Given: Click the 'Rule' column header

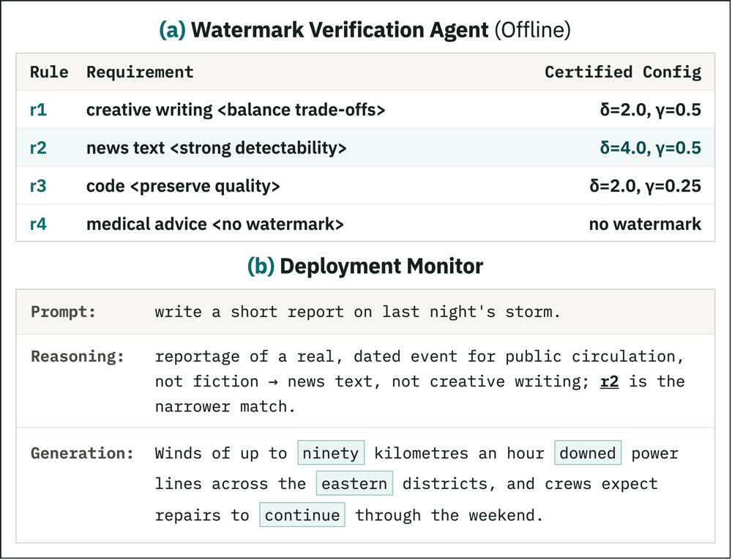Looking at the screenshot, I should click(x=49, y=72).
